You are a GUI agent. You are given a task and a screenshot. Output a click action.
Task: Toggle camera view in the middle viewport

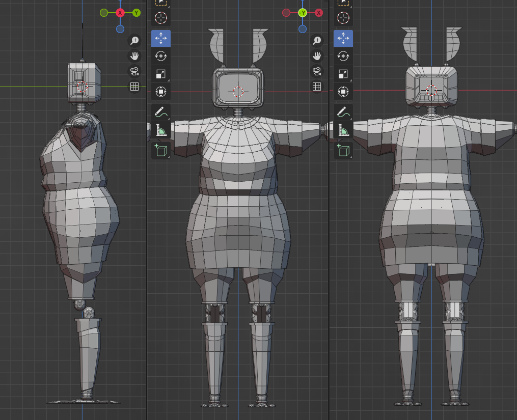(317, 71)
